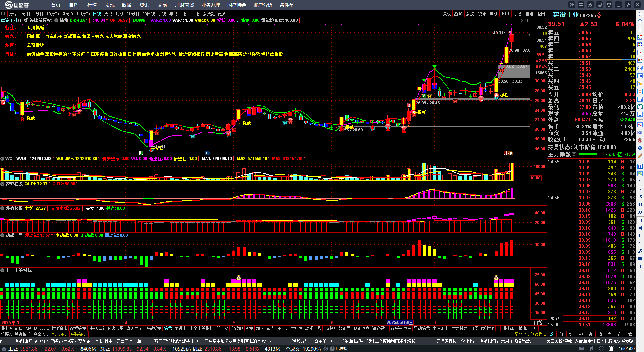The image size is (644, 352).
Task: Toggle the 侧边栏 sidebar collapse button
Action: tap(538, 334)
